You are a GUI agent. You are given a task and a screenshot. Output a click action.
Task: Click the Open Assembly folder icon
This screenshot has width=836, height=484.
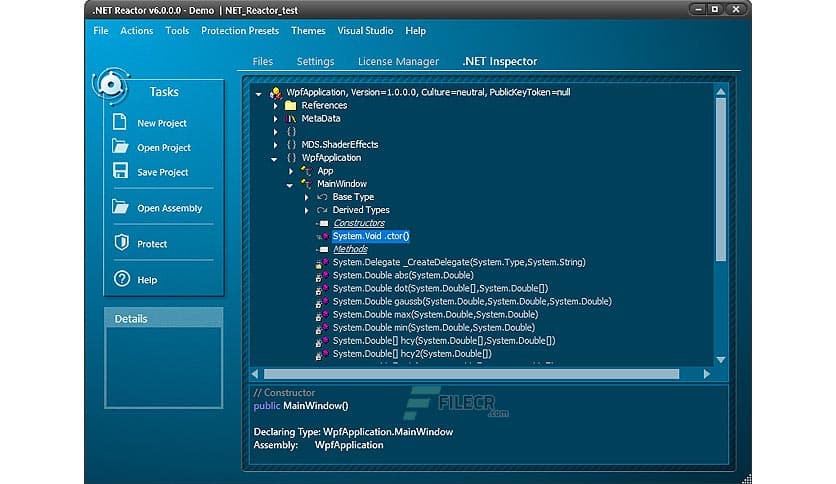pyautogui.click(x=120, y=208)
